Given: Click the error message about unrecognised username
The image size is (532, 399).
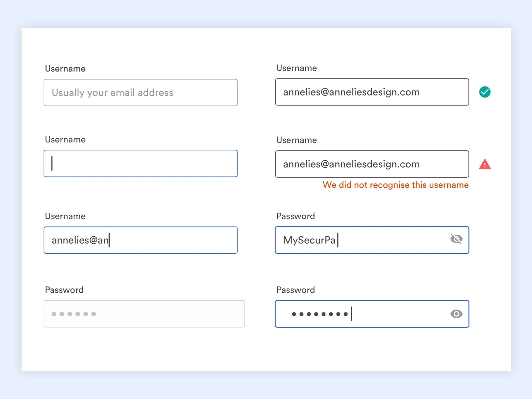Looking at the screenshot, I should (395, 185).
